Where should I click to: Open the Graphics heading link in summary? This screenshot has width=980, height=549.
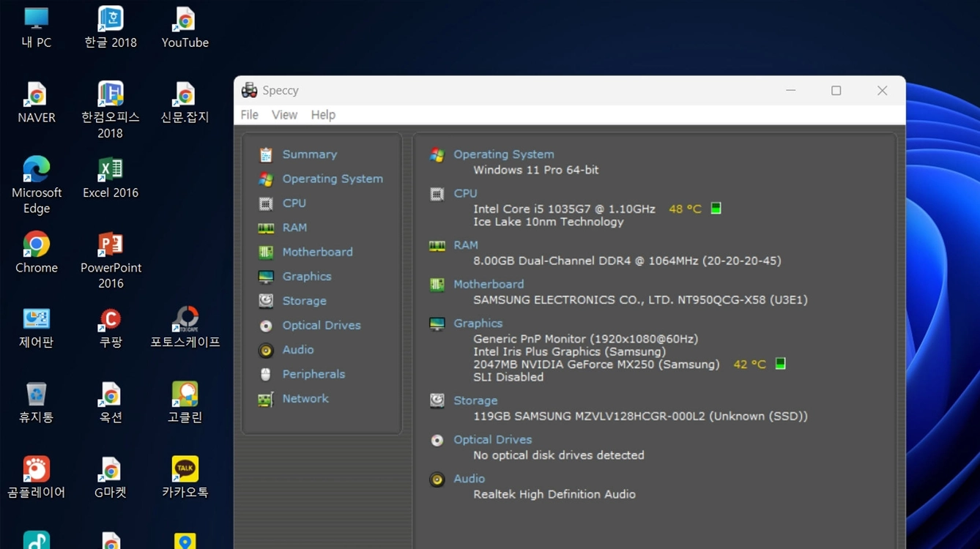point(478,323)
